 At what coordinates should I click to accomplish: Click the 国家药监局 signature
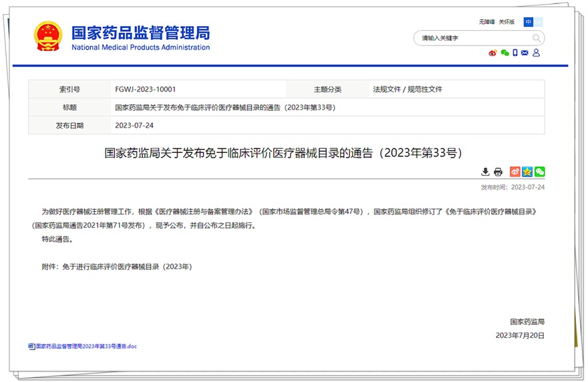pyautogui.click(x=527, y=322)
